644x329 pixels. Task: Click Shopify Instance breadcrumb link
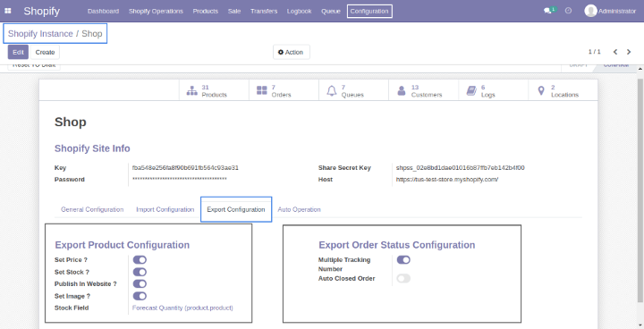(x=40, y=34)
